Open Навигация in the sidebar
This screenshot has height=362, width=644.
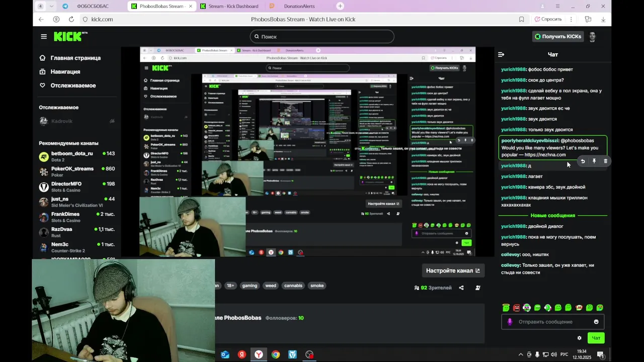pyautogui.click(x=60, y=71)
